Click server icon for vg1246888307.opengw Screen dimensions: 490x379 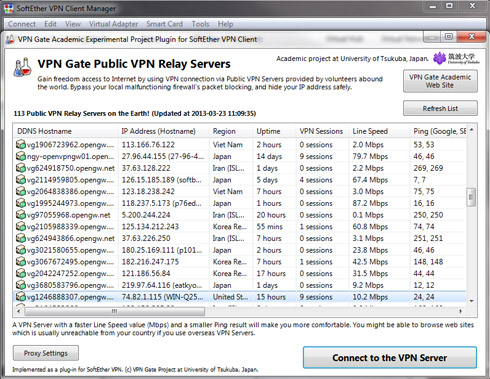coord(21,297)
